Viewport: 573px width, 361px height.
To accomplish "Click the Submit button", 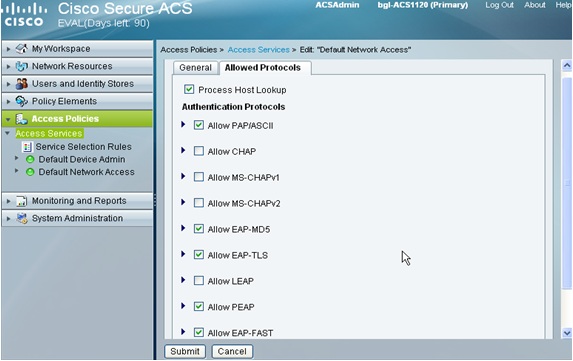I will coord(185,352).
